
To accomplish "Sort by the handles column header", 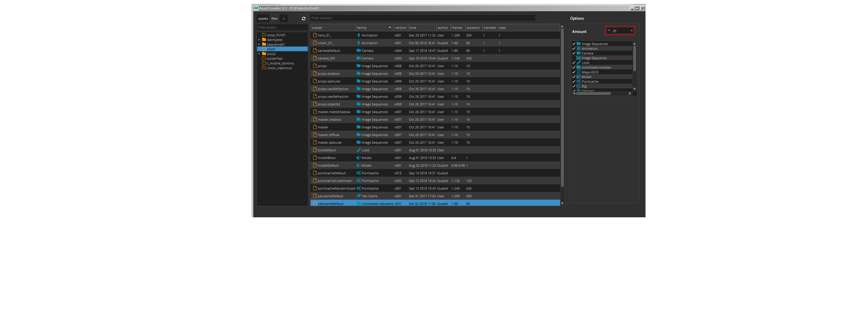I will tap(490, 28).
